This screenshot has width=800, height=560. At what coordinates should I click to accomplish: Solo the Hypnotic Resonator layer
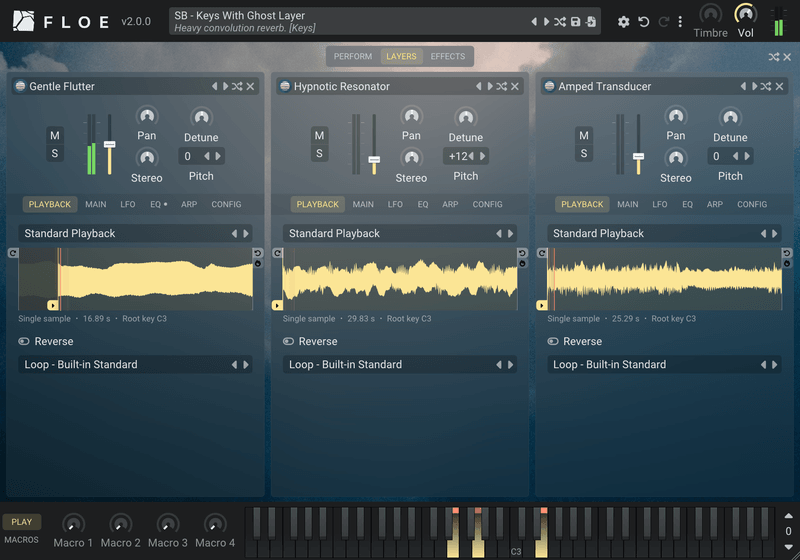(x=319, y=154)
